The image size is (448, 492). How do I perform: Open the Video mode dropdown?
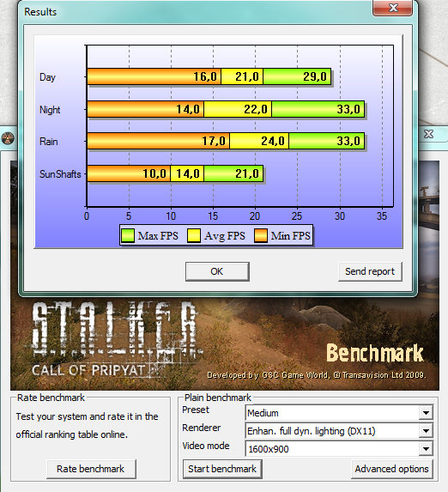pyautogui.click(x=426, y=449)
